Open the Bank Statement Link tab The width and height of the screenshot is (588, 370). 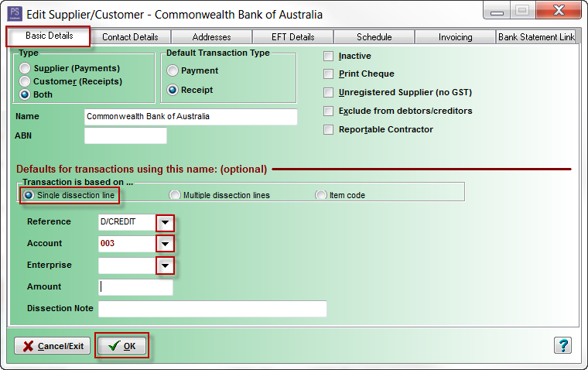click(536, 37)
